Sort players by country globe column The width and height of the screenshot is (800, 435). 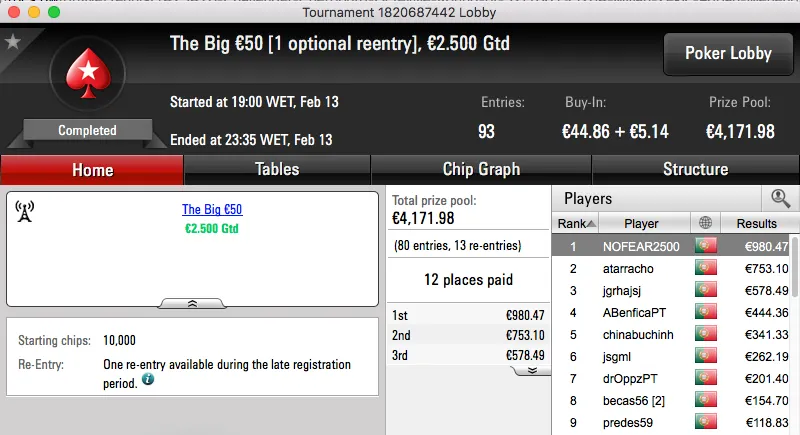click(706, 223)
